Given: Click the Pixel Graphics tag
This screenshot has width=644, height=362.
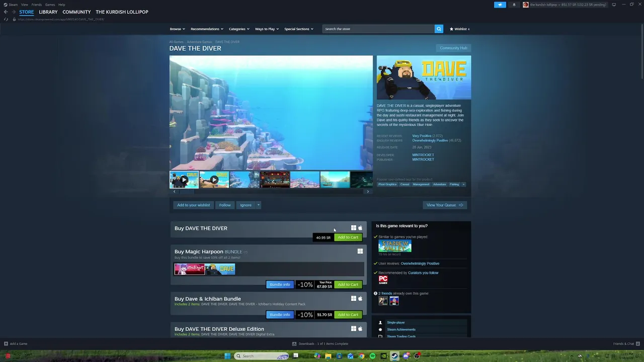Looking at the screenshot, I should (x=387, y=185).
